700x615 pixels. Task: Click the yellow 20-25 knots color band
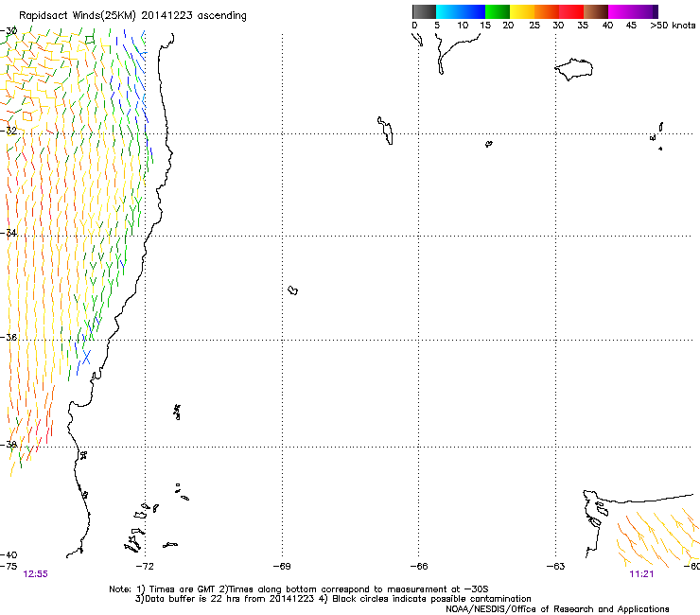click(522, 11)
